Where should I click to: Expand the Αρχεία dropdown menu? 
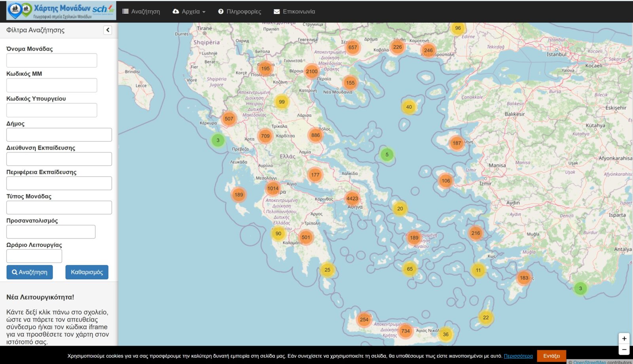tap(189, 11)
